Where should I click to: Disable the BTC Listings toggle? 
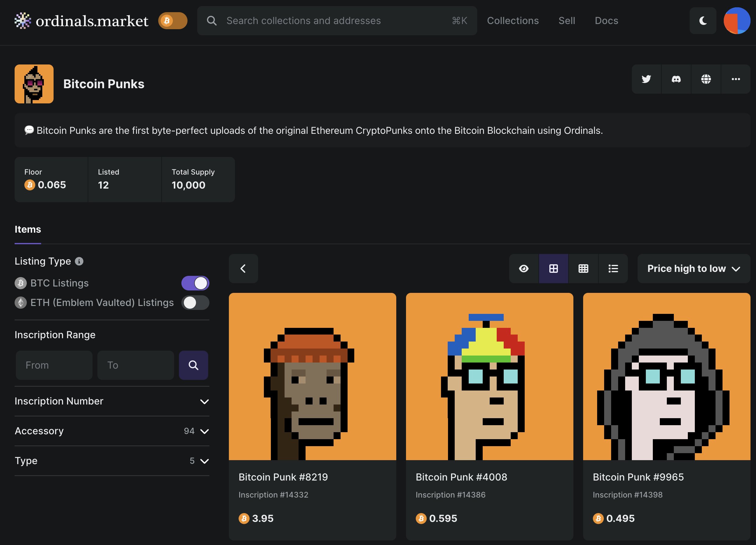195,283
